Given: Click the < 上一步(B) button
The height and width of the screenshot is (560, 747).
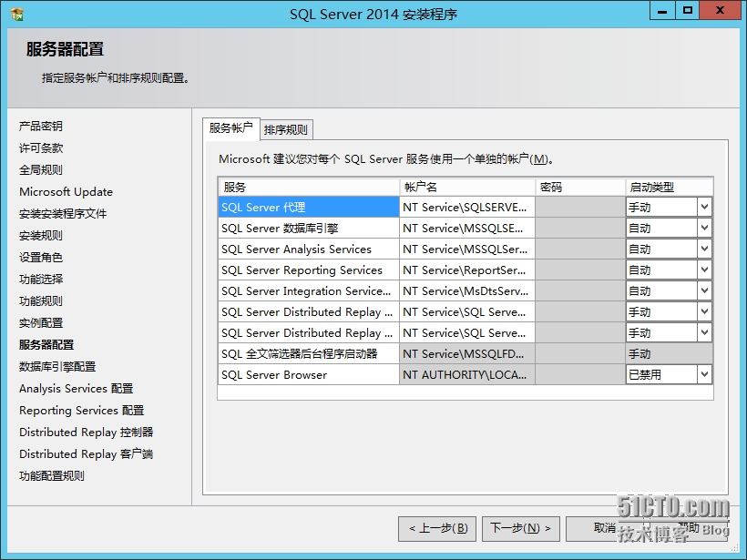Looking at the screenshot, I should pos(437,528).
